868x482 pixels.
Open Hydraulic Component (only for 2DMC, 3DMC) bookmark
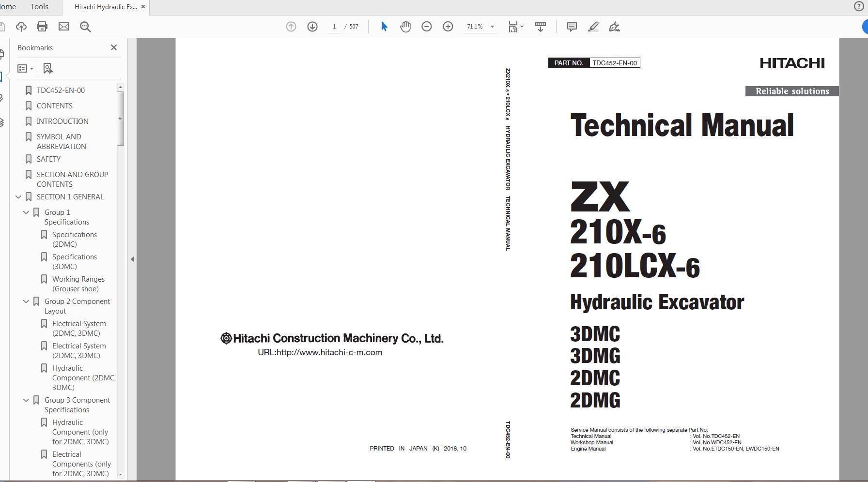(80, 432)
